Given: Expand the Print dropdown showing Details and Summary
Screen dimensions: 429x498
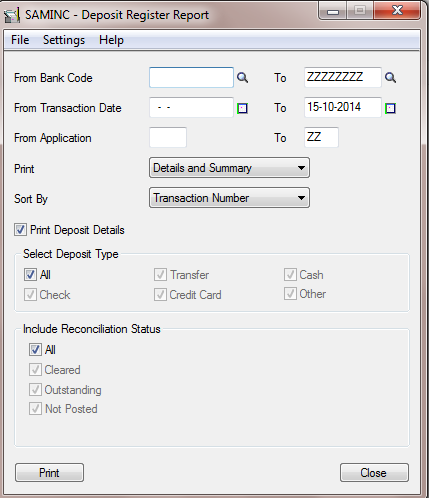Looking at the screenshot, I should point(229,168).
